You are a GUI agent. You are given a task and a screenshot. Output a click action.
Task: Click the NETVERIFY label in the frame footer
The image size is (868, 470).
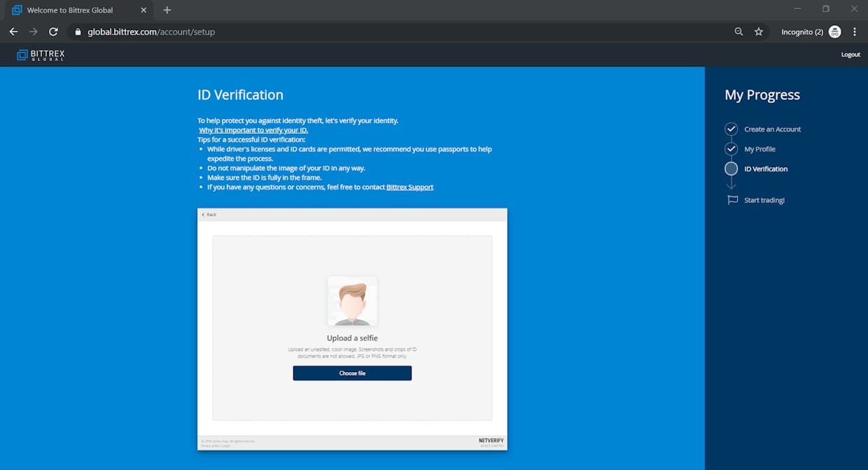point(491,441)
